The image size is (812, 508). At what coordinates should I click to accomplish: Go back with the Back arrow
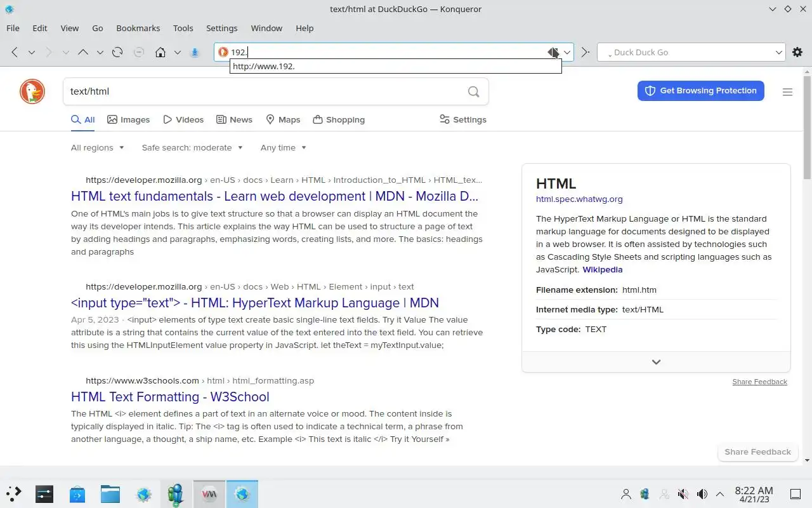tap(15, 52)
